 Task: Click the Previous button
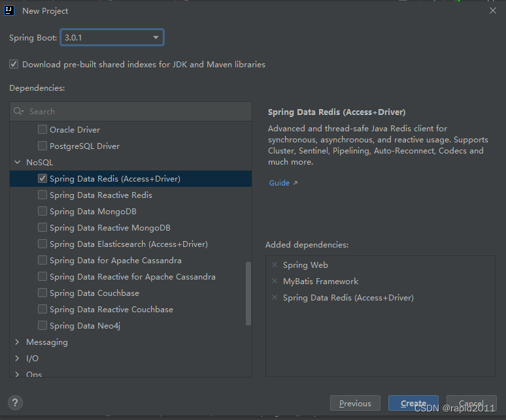pyautogui.click(x=355, y=403)
